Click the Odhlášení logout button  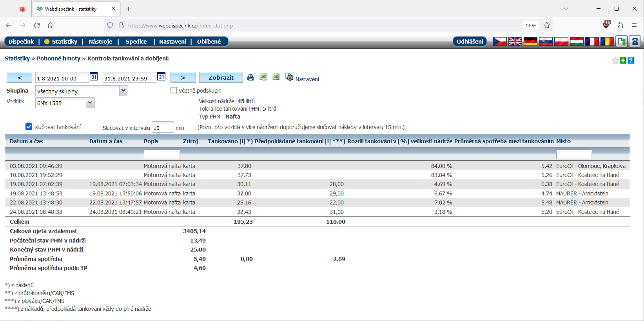click(470, 42)
